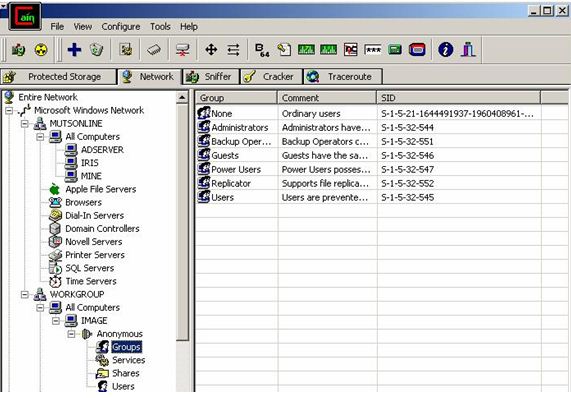Select the Groups tree item
Screen dimensions: 571x398
click(x=126, y=347)
